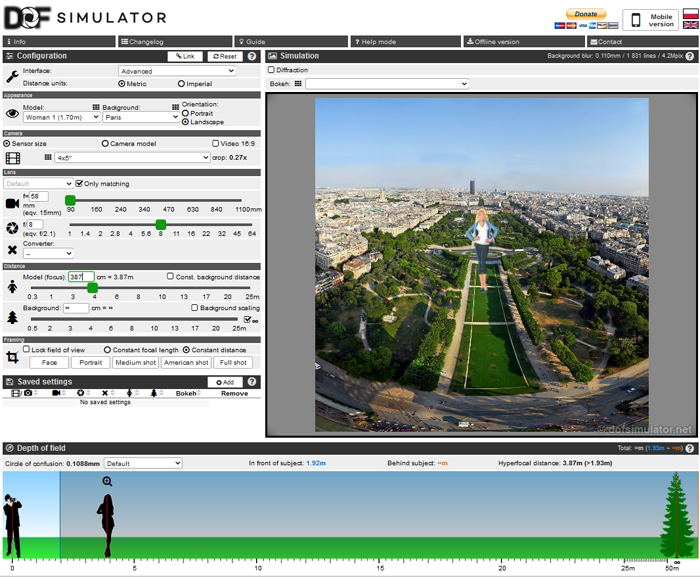Open the Configuration help question mark
Screen dimensions: 700x577
pyautogui.click(x=252, y=56)
